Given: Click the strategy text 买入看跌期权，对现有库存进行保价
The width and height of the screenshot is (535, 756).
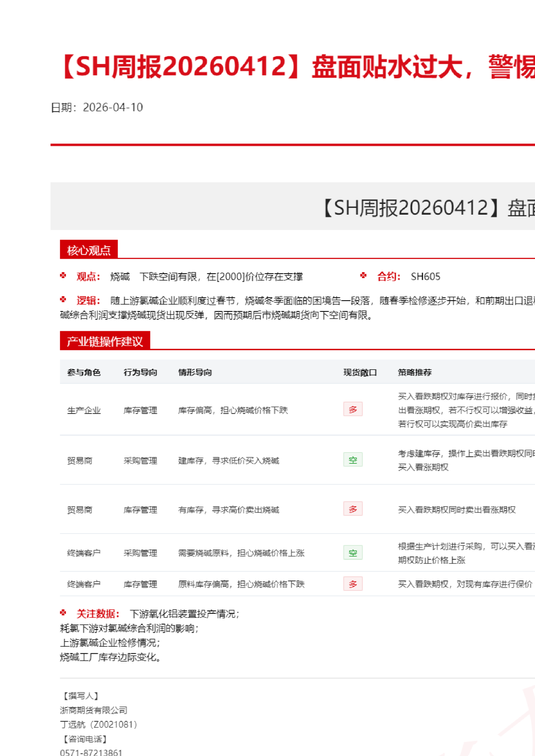Looking at the screenshot, I should [x=465, y=584].
